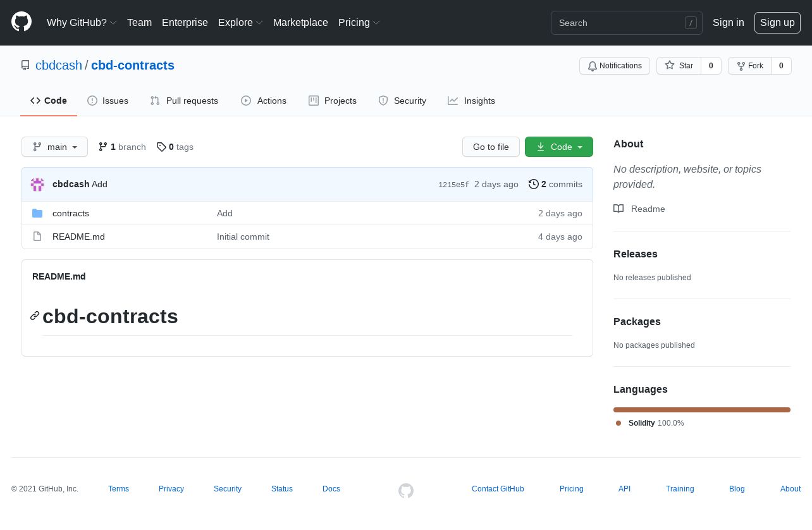Image resolution: width=812 pixels, height=530 pixels.
Task: Open the Actions tab
Action: [264, 101]
